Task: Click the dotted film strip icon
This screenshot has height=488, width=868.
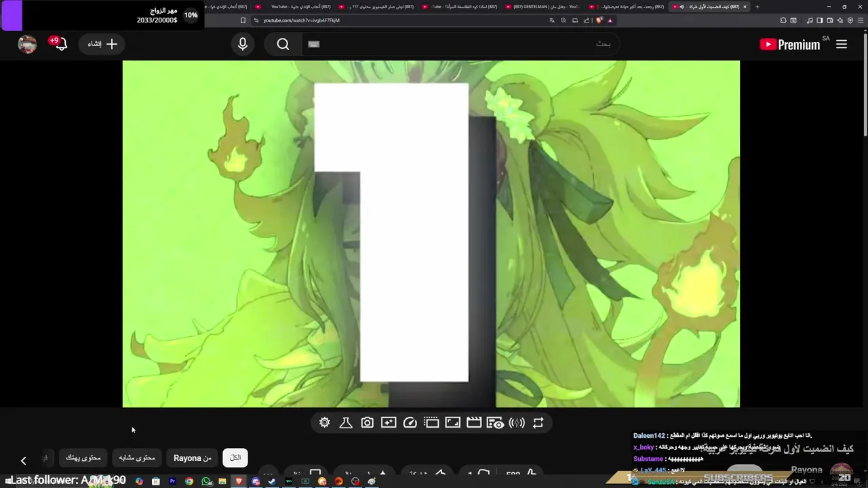Action: [431, 423]
